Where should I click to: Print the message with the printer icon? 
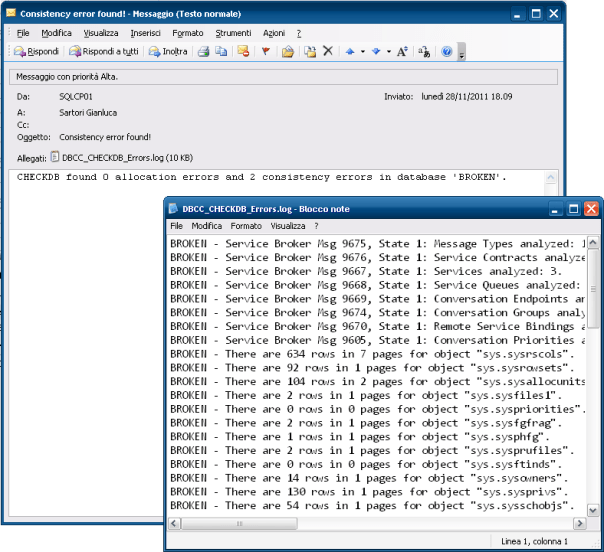pyautogui.click(x=204, y=51)
